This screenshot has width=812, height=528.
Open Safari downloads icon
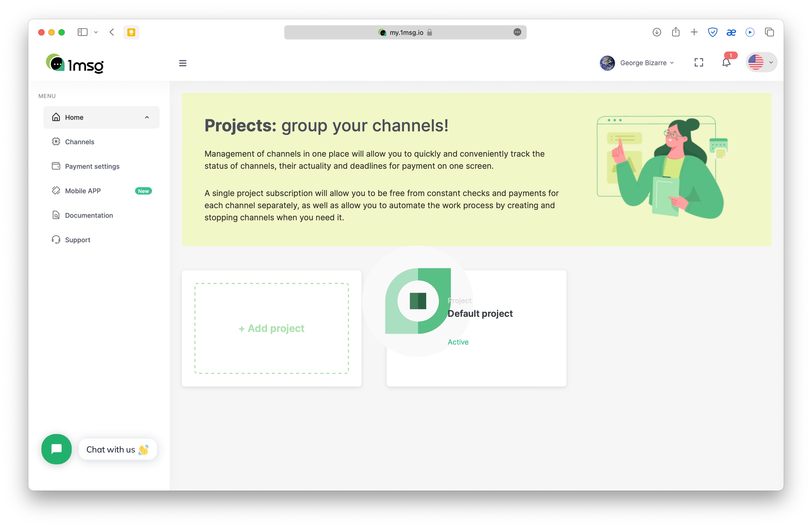pos(657,32)
